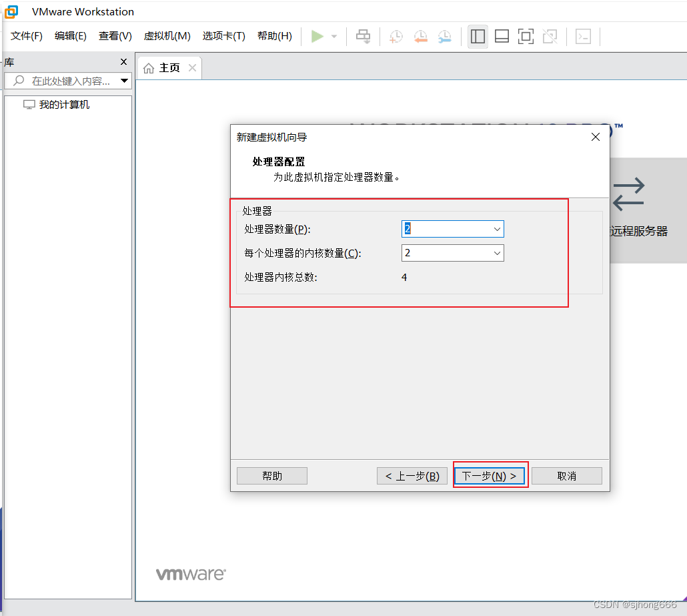Click the 处理器配置 heading text
Viewport: 687px width, 616px height.
279,162
